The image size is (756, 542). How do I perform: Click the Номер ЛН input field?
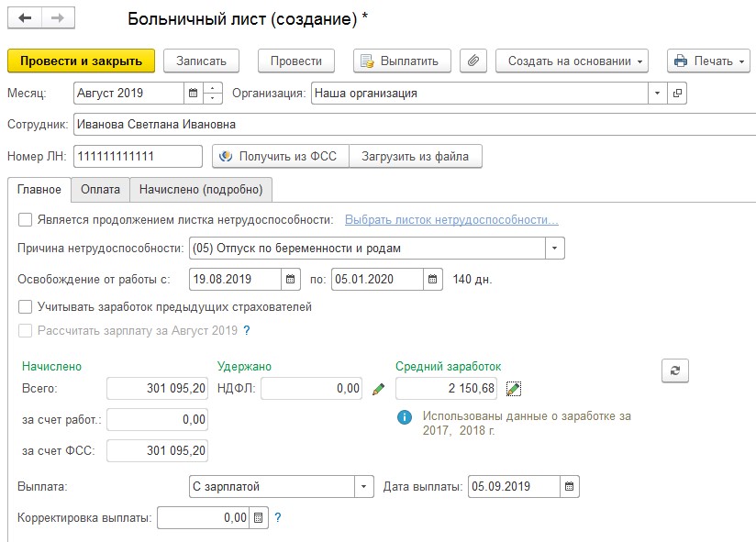pos(138,156)
